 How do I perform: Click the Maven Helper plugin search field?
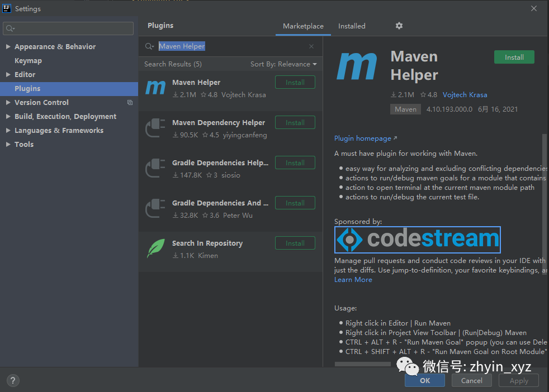click(230, 46)
